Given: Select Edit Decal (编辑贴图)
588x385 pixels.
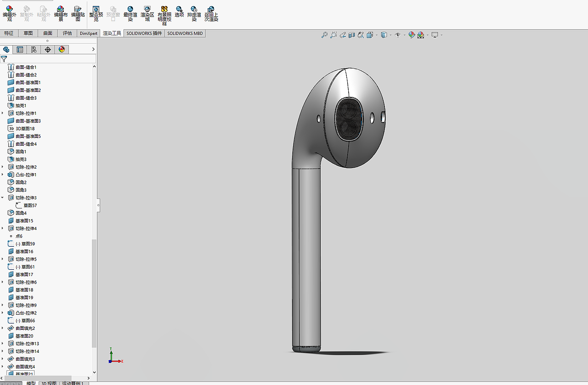Looking at the screenshot, I should [x=78, y=13].
